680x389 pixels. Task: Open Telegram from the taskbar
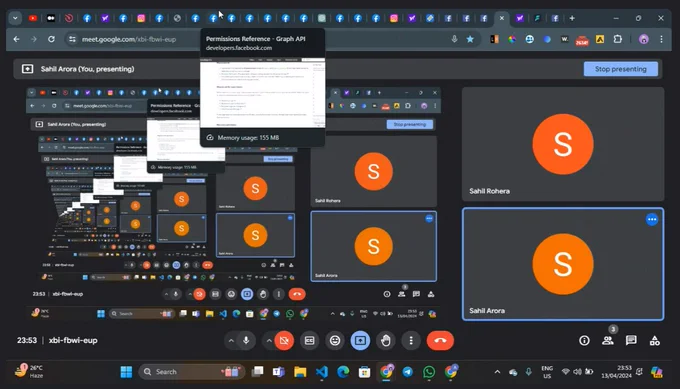point(408,372)
